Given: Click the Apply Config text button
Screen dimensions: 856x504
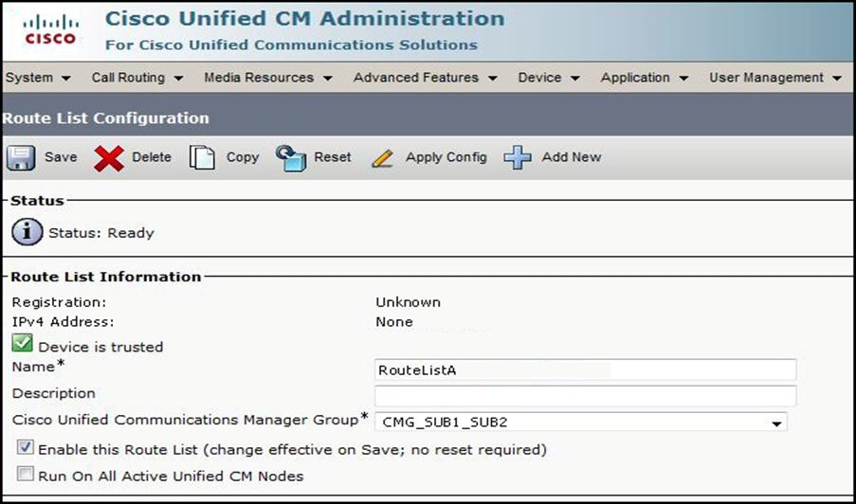Looking at the screenshot, I should [446, 157].
